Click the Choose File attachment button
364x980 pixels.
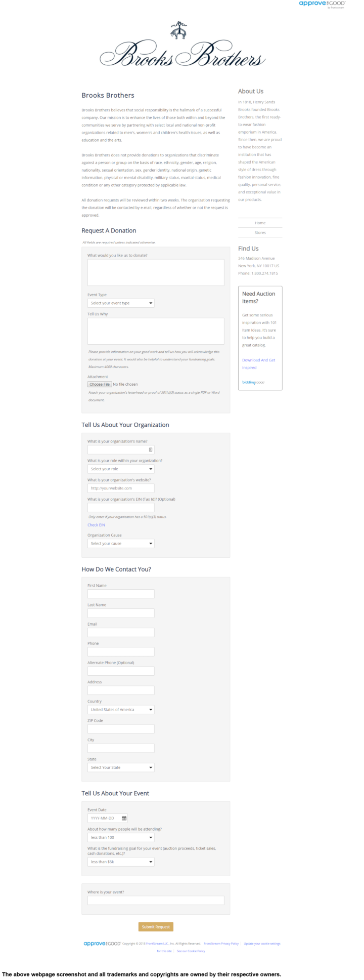point(100,384)
